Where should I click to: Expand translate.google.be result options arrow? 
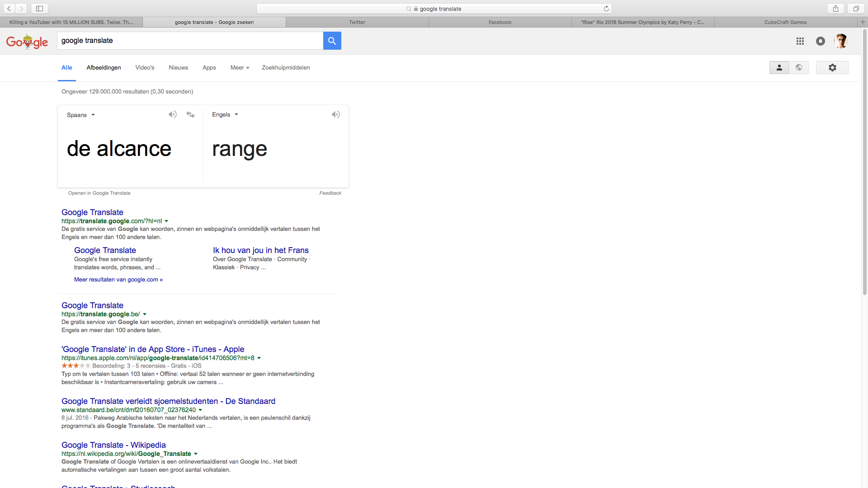click(145, 314)
